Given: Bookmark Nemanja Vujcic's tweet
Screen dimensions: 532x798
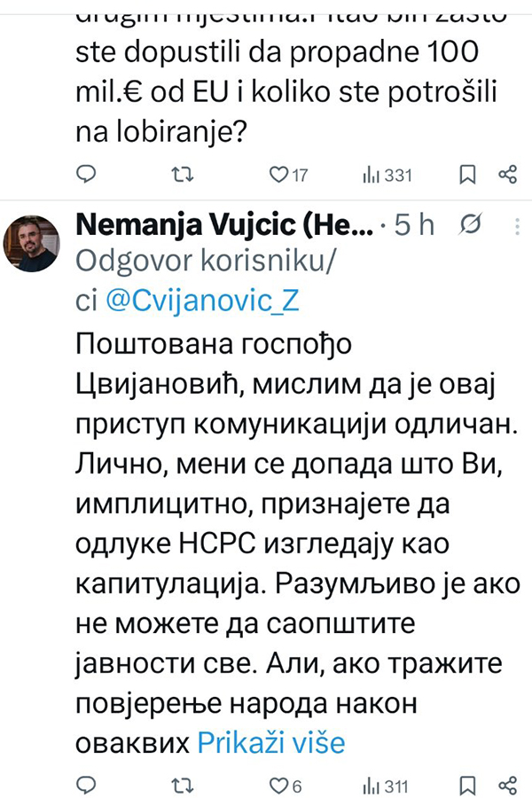Looking at the screenshot, I should click(467, 785).
